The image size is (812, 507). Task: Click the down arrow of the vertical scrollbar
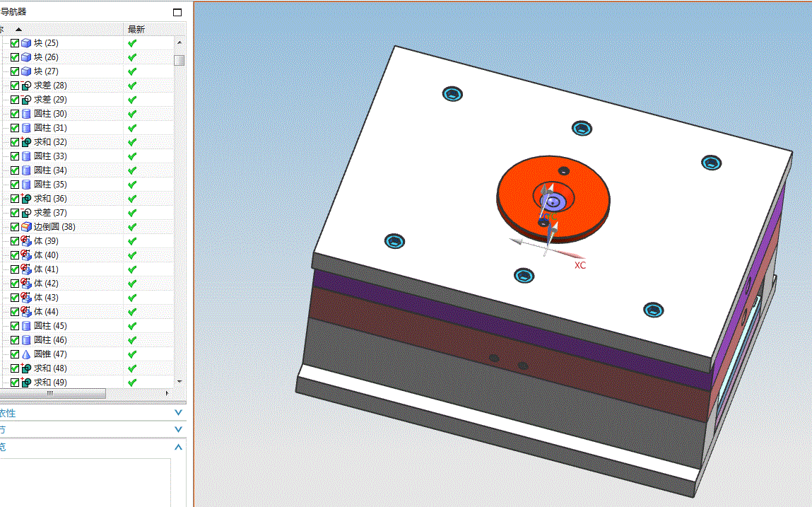click(x=180, y=382)
